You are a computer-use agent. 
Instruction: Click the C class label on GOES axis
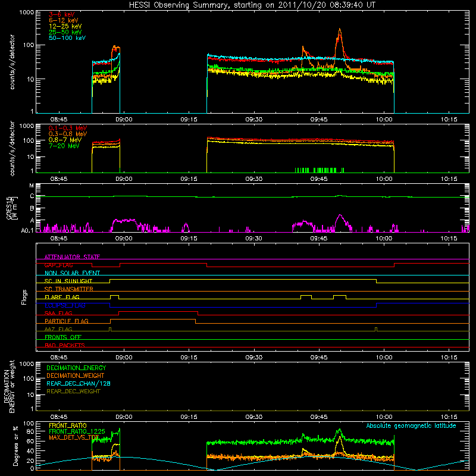[x=32, y=196]
